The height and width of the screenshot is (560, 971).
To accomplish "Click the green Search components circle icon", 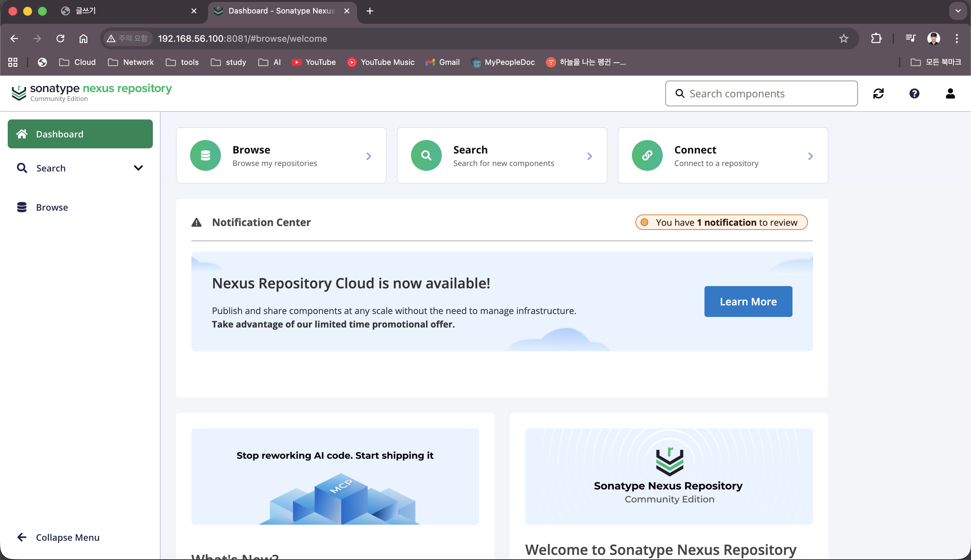I will tap(426, 155).
